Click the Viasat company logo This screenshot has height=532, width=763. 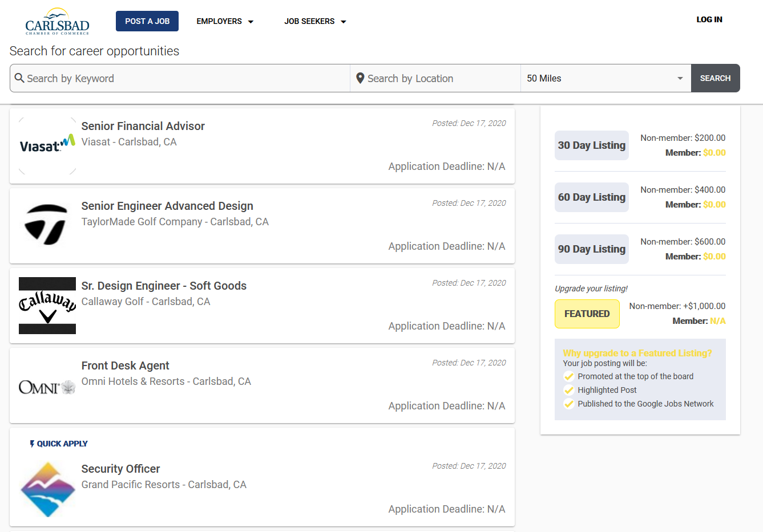47,146
